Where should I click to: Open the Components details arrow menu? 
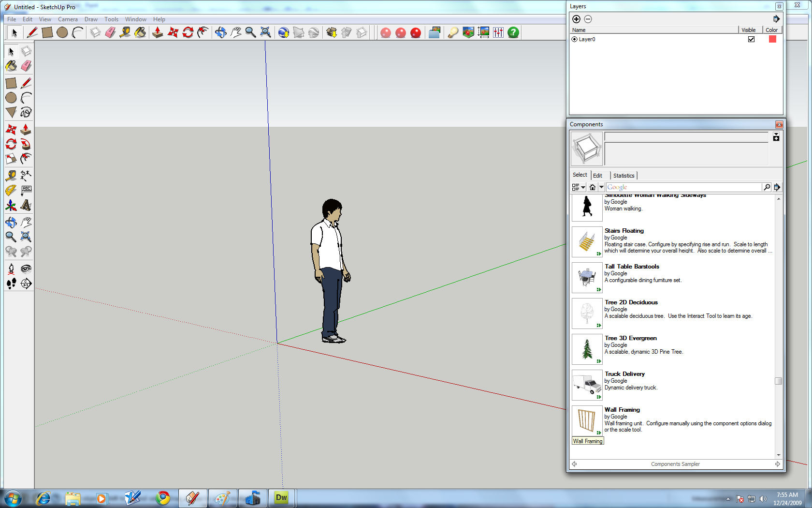click(777, 187)
